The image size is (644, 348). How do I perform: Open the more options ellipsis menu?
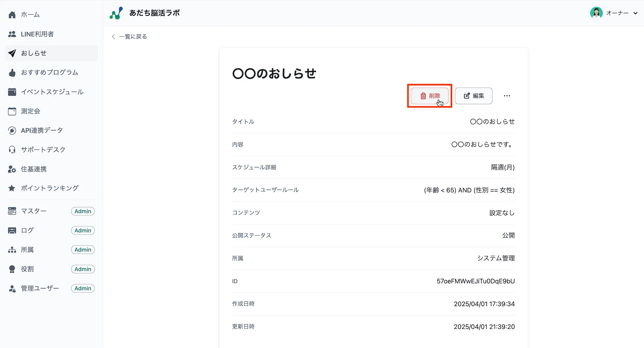coord(507,96)
